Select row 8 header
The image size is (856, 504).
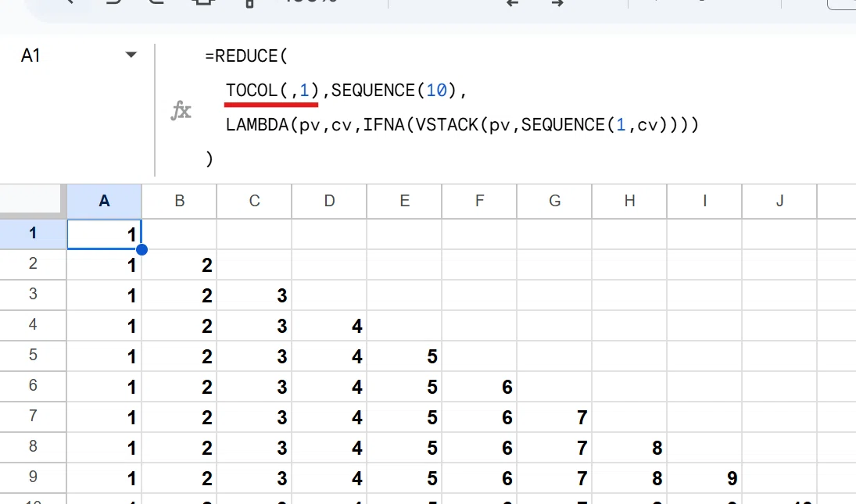coord(33,447)
